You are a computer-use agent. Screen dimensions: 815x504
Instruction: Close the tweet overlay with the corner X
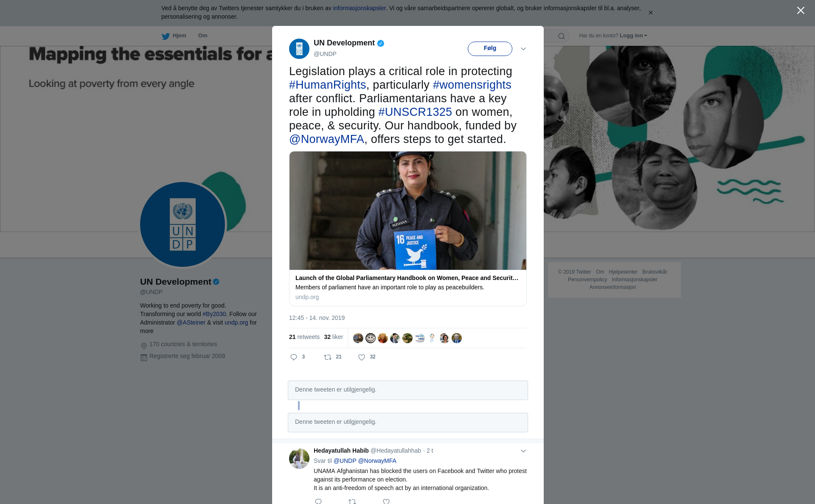(x=801, y=11)
